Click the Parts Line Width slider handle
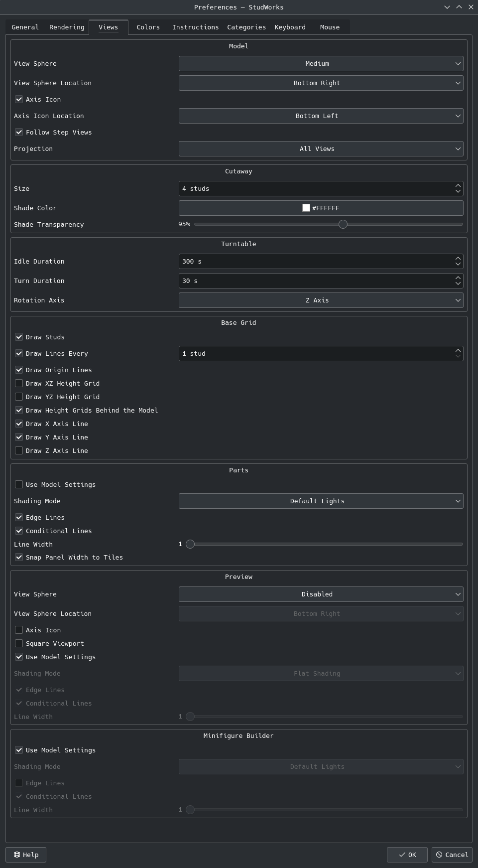The width and height of the screenshot is (478, 868). [190, 544]
